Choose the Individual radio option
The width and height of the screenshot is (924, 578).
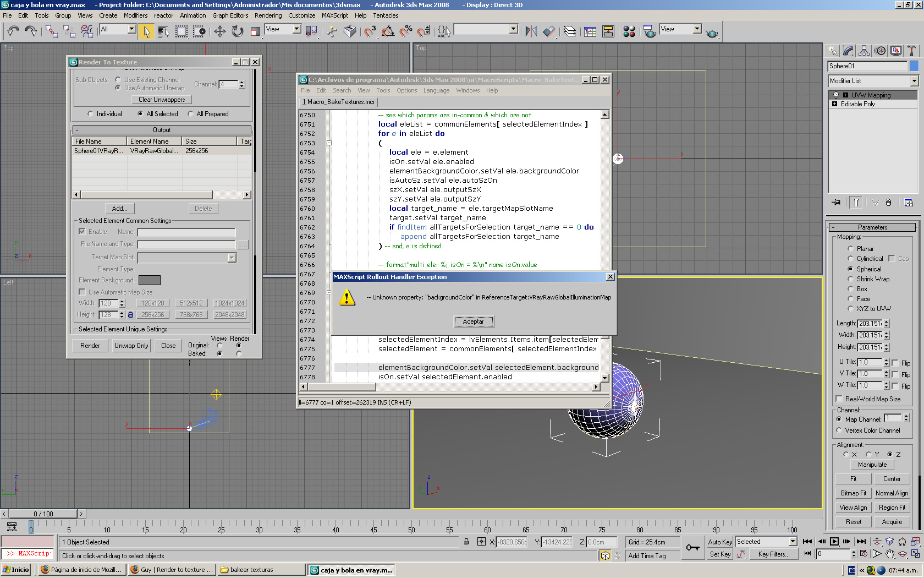click(x=90, y=114)
